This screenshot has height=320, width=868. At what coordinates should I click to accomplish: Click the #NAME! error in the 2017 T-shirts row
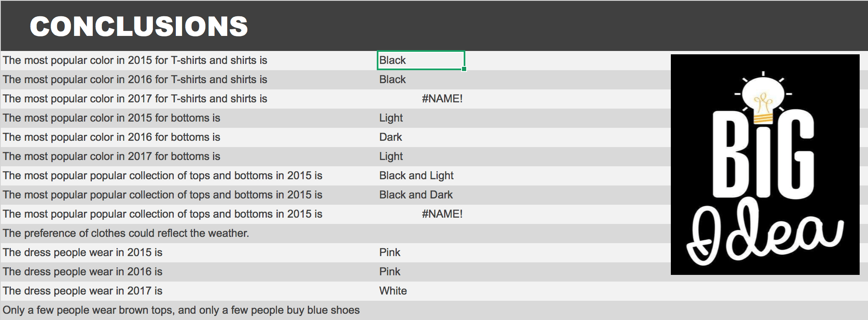[442, 99]
